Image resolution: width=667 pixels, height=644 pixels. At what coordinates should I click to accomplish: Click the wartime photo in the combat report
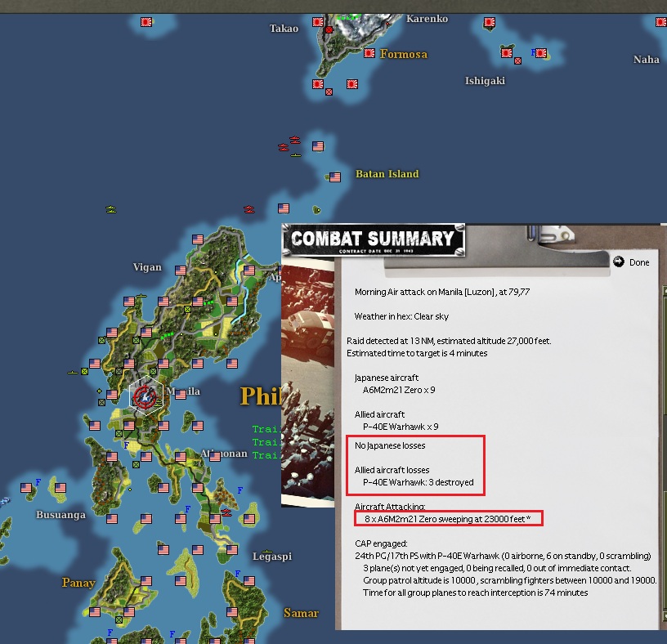tap(308, 381)
